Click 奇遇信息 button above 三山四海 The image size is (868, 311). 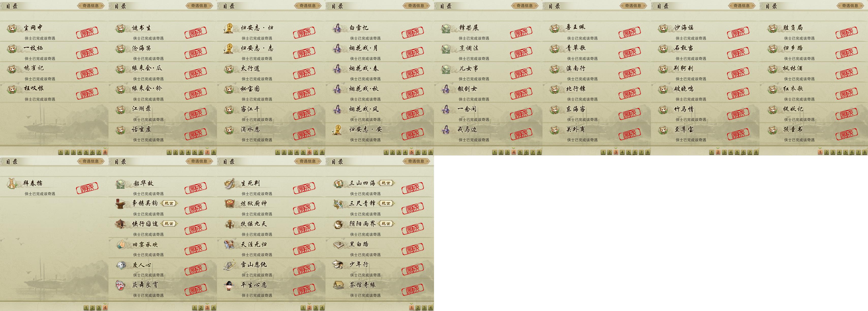pyautogui.click(x=416, y=161)
